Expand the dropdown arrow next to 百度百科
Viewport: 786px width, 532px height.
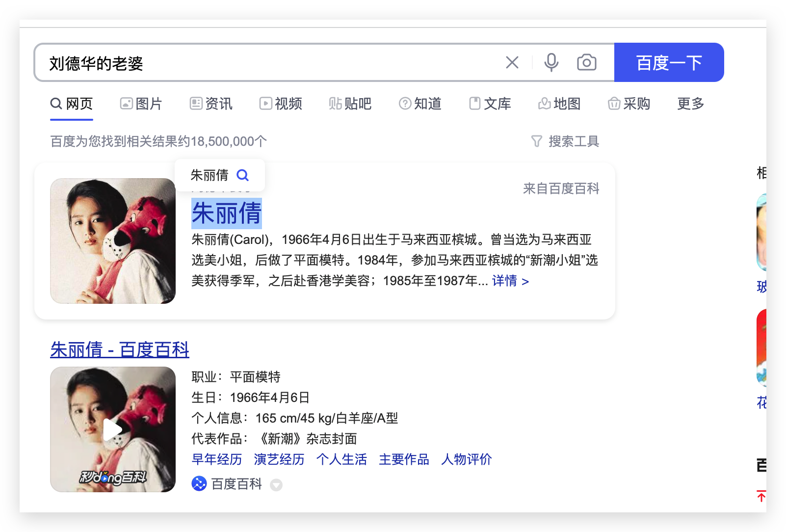(x=276, y=485)
